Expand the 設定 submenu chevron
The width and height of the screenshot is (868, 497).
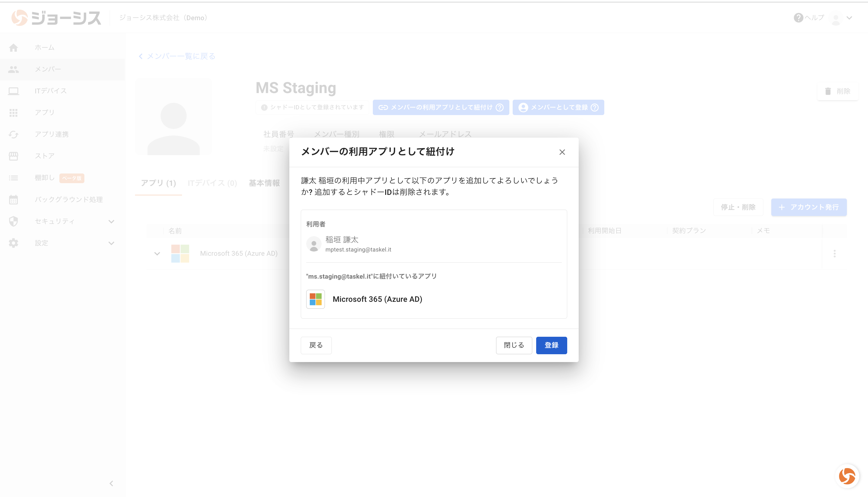[x=111, y=243]
